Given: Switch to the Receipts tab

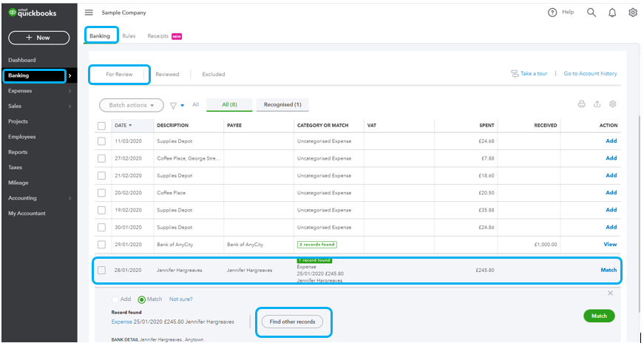Looking at the screenshot, I should (158, 36).
